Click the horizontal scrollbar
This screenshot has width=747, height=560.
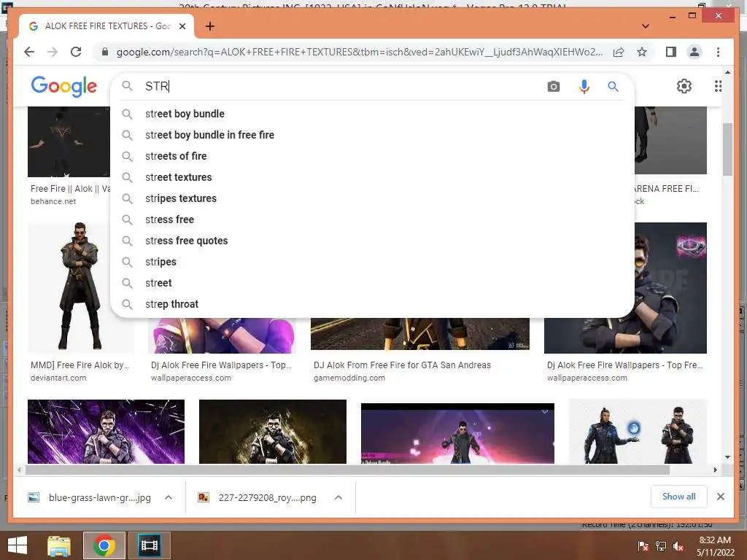pyautogui.click(x=347, y=470)
